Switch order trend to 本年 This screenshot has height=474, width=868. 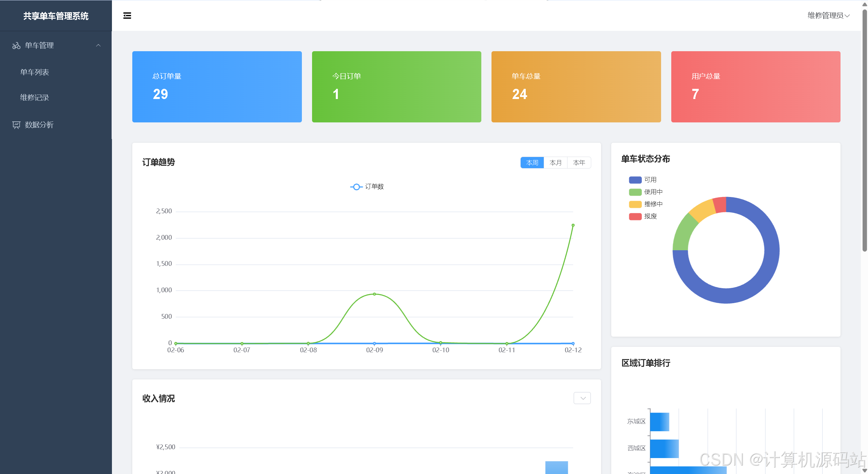[x=579, y=163]
